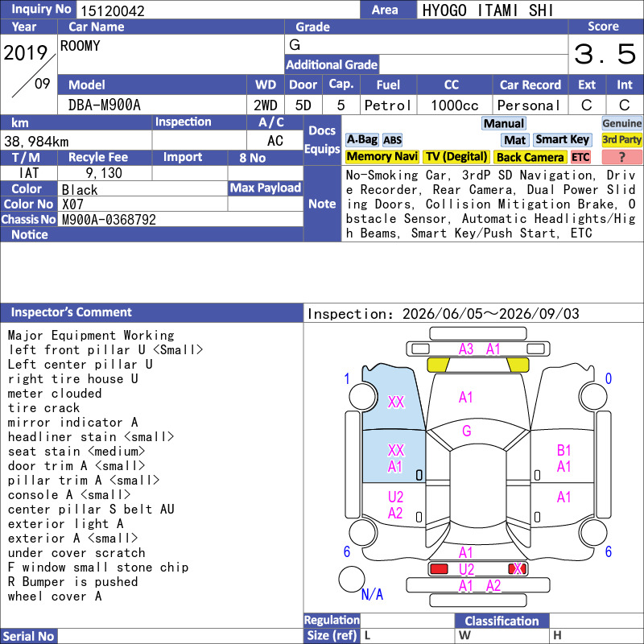Click the Back Camera badge
This screenshot has height=644, width=644.
click(x=530, y=157)
